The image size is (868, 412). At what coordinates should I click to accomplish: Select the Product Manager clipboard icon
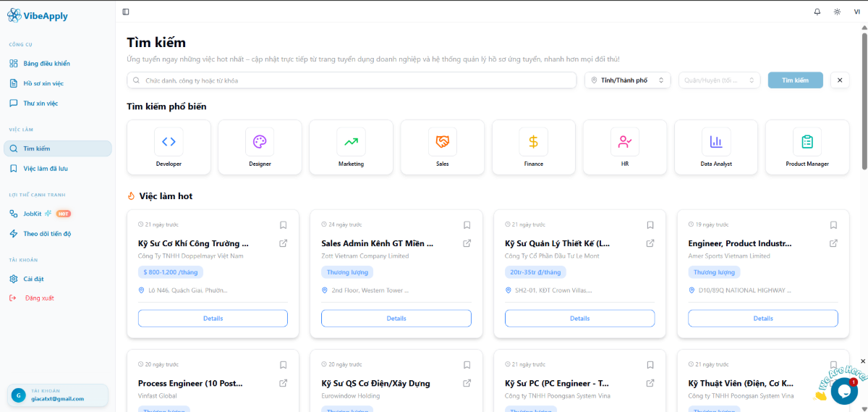coord(807,142)
